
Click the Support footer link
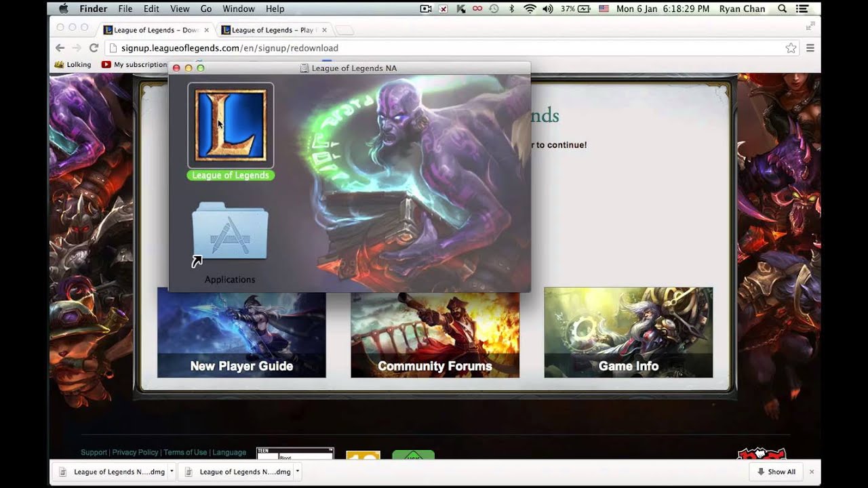(94, 452)
